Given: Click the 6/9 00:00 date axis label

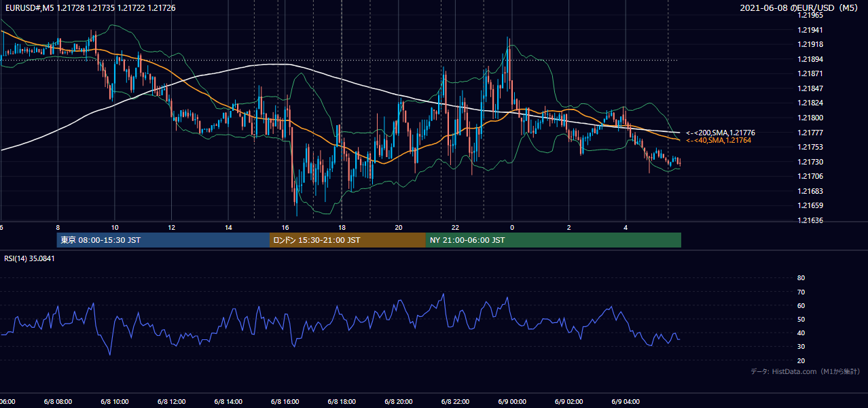Looking at the screenshot, I should 511,402.
